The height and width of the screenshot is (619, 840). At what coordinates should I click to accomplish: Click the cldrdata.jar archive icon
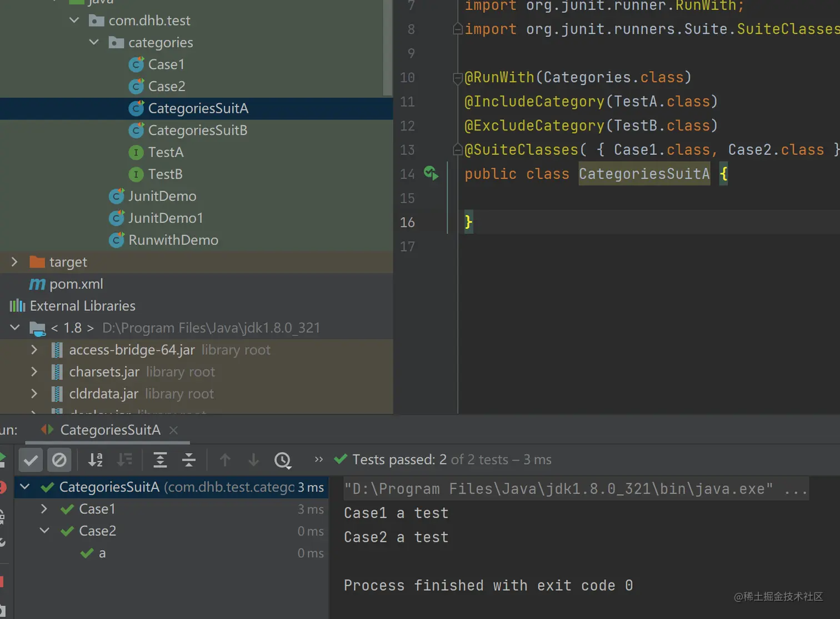pyautogui.click(x=57, y=394)
